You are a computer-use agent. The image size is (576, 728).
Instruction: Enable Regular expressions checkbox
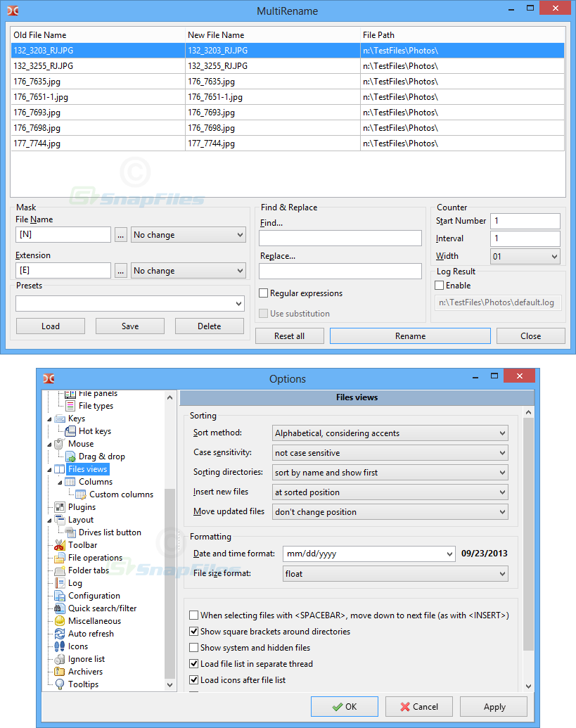coord(263,293)
